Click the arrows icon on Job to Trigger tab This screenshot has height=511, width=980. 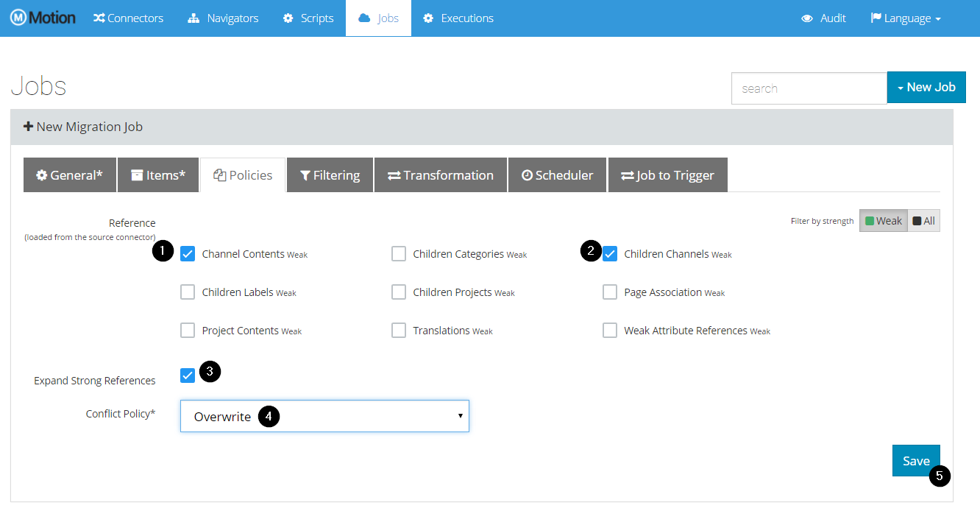coord(628,175)
